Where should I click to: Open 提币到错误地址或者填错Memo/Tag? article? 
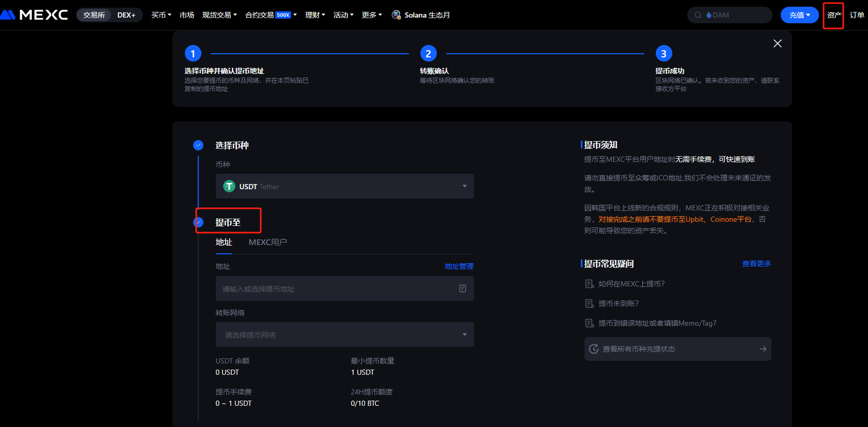tap(657, 323)
